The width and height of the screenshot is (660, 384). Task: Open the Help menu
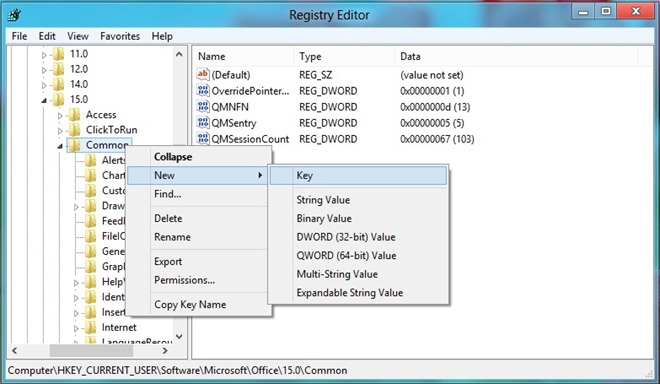pyautogui.click(x=162, y=36)
